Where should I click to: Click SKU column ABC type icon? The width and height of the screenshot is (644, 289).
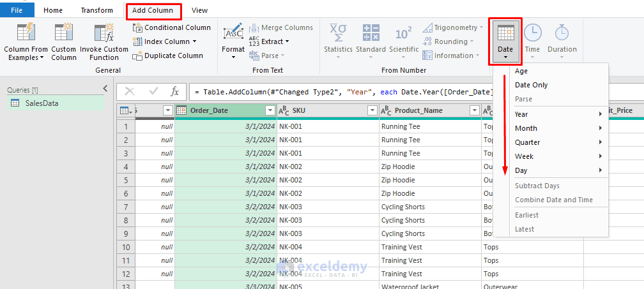click(284, 110)
